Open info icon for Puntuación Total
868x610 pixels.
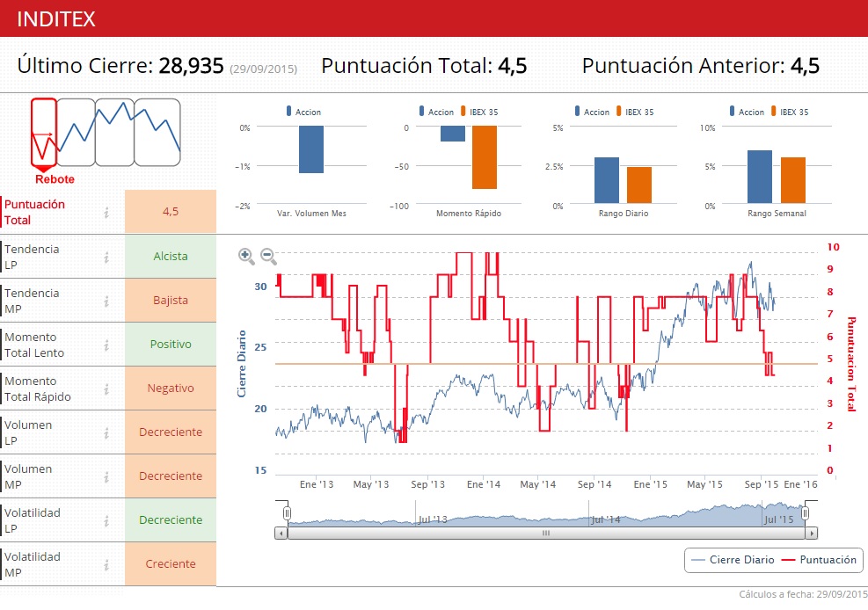[106, 212]
